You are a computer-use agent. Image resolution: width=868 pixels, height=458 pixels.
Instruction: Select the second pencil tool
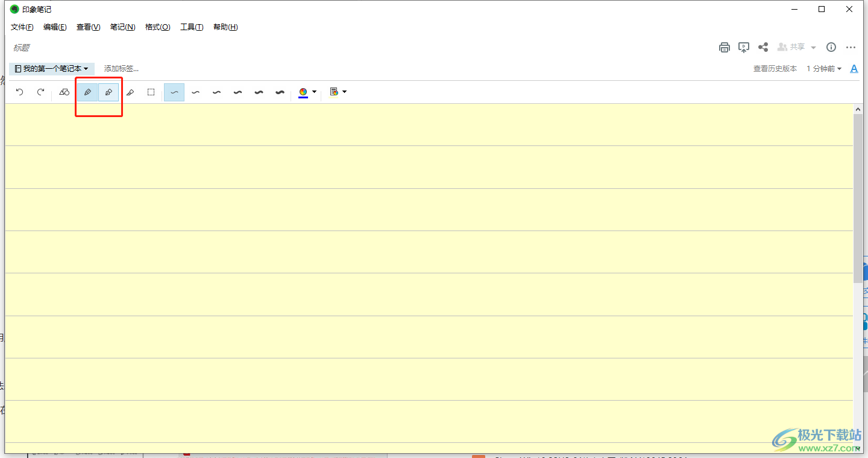click(x=108, y=92)
